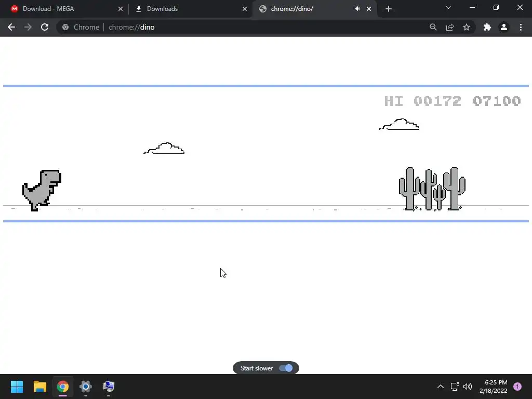Viewport: 532px width, 399px height.
Task: Minimize the Chrome window
Action: 472,7
